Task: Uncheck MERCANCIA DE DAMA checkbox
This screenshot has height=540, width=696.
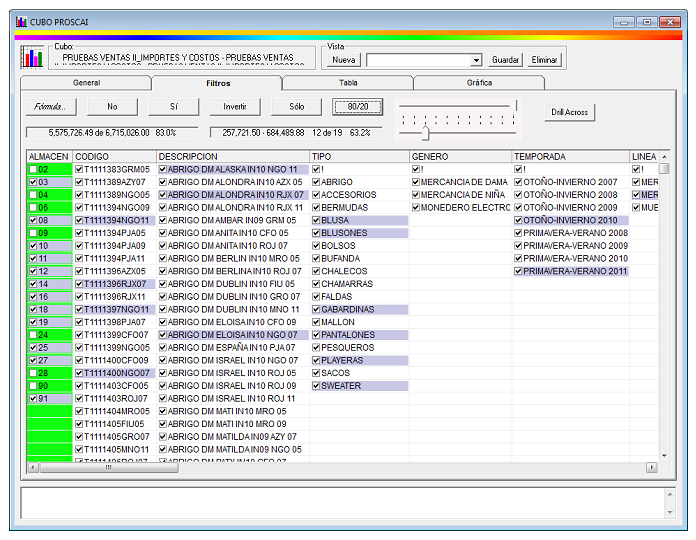Action: click(415, 182)
